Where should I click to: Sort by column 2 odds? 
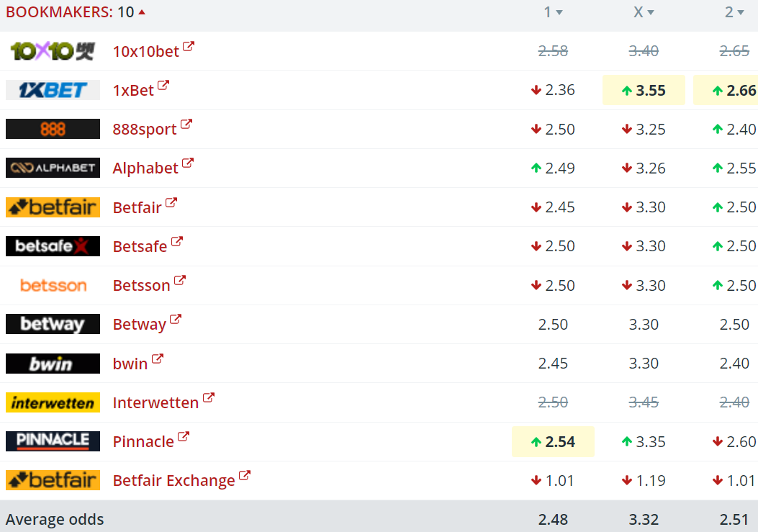pyautogui.click(x=734, y=12)
